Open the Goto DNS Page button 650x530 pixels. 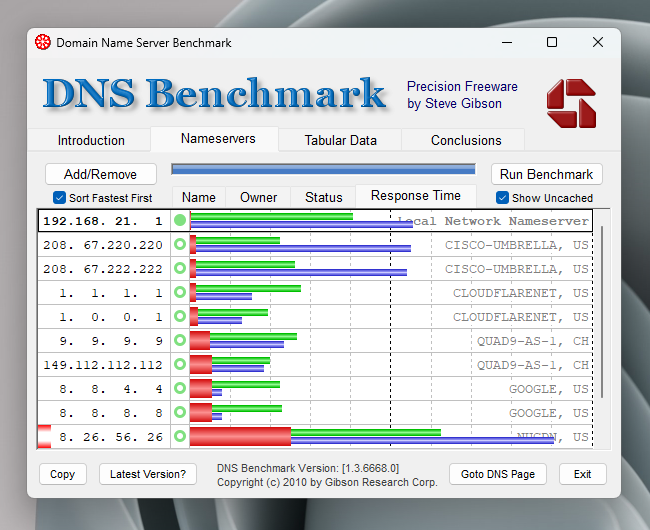tap(497, 474)
